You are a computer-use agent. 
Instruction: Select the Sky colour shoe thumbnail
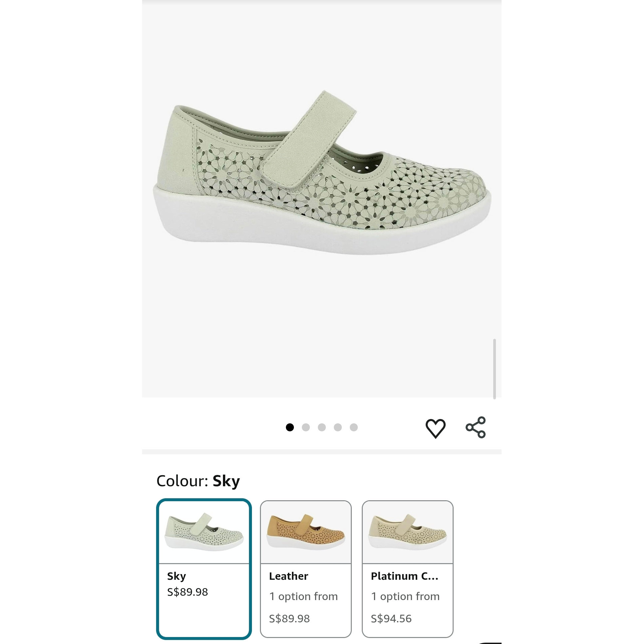point(204,532)
